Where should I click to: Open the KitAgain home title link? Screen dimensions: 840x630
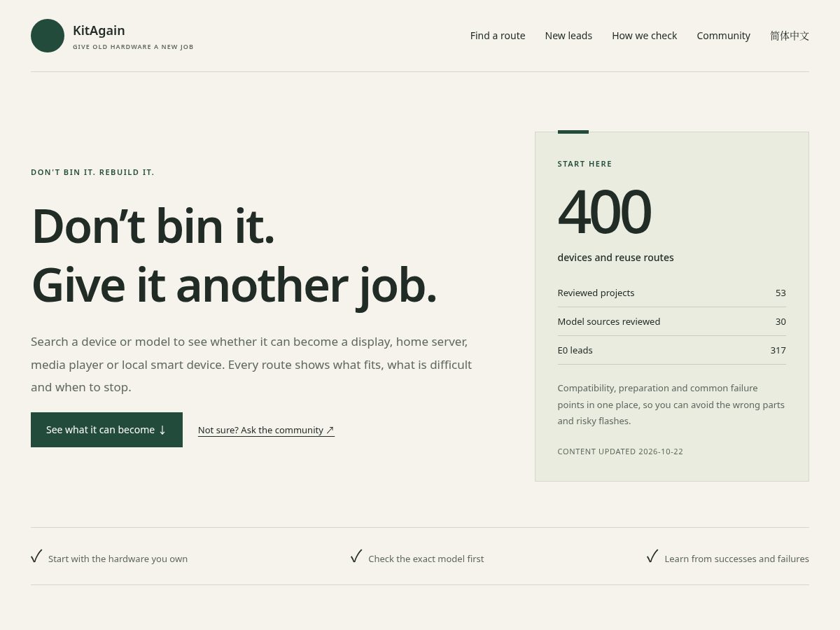[99, 31]
